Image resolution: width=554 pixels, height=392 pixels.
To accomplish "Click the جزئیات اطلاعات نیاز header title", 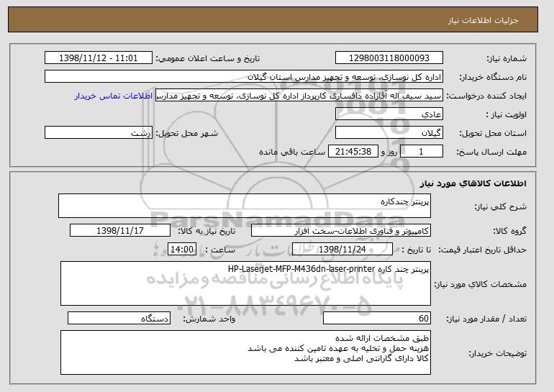I will (483, 20).
